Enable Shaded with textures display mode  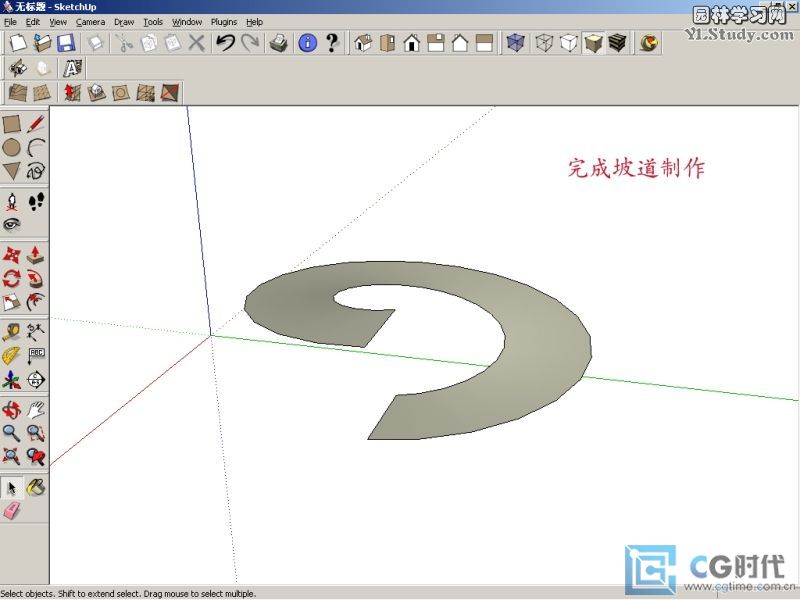point(618,43)
